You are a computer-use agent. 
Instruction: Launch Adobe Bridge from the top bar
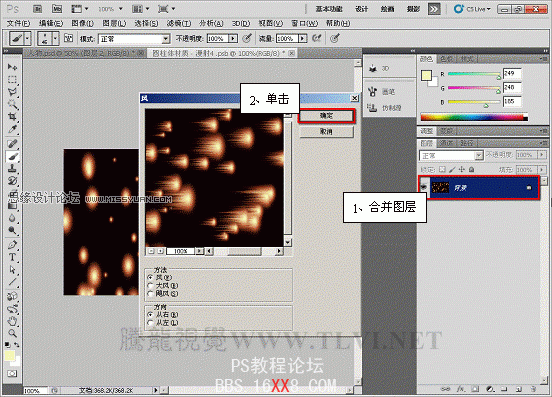click(37, 9)
